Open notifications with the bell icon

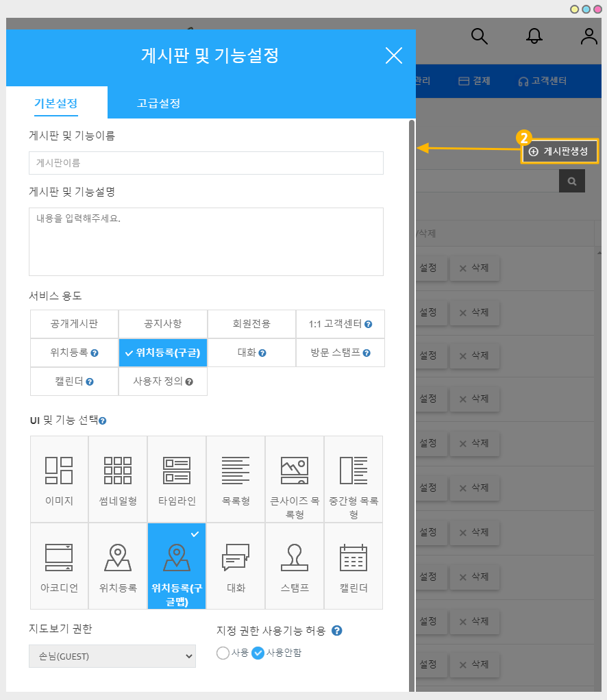(x=534, y=36)
